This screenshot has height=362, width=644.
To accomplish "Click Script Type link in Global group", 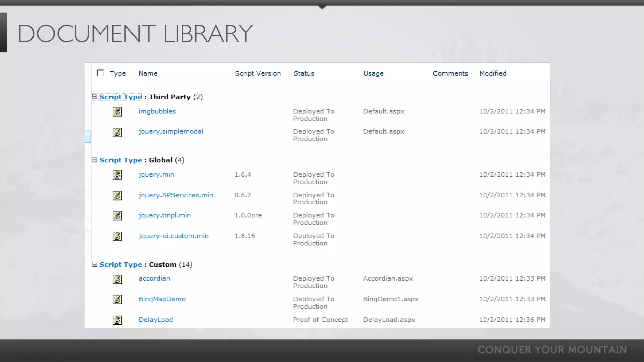I will (x=121, y=160).
